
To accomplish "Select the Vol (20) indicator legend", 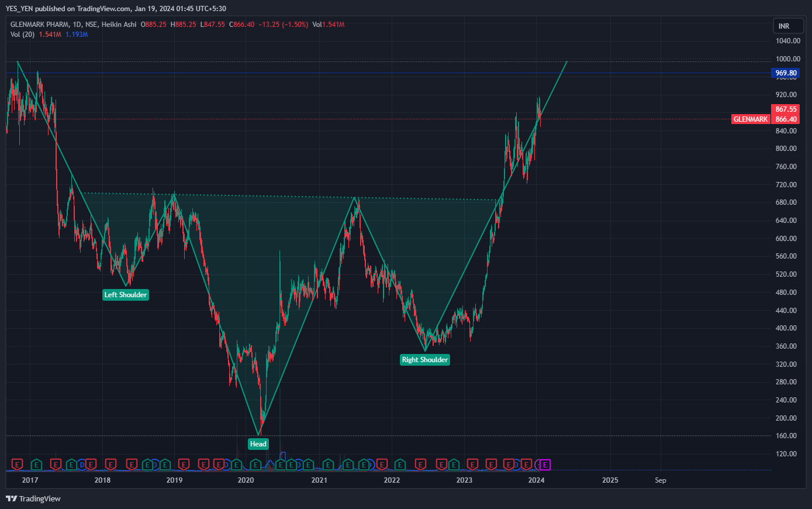I will 22,35.
